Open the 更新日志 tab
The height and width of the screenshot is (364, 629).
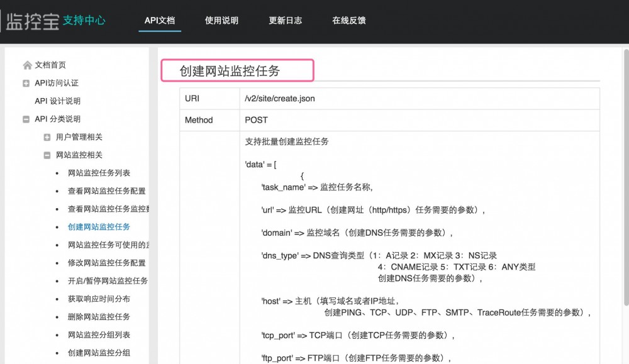(x=285, y=20)
